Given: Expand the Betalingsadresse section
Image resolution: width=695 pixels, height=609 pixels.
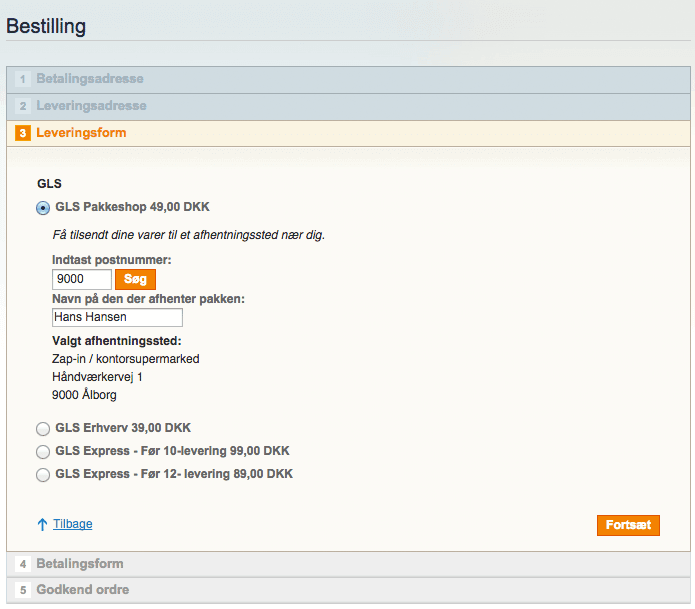Looking at the screenshot, I should pyautogui.click(x=90, y=79).
